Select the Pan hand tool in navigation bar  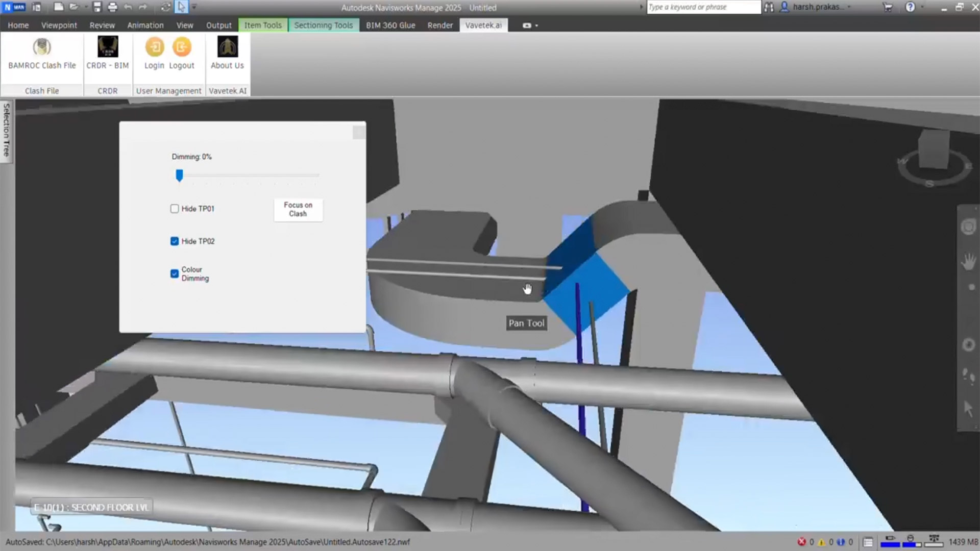968,262
